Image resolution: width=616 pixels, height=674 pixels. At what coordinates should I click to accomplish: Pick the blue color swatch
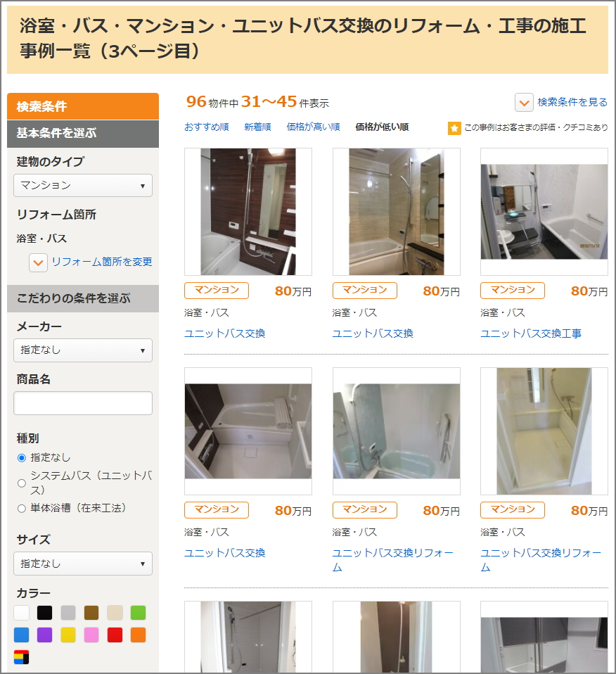pos(22,635)
